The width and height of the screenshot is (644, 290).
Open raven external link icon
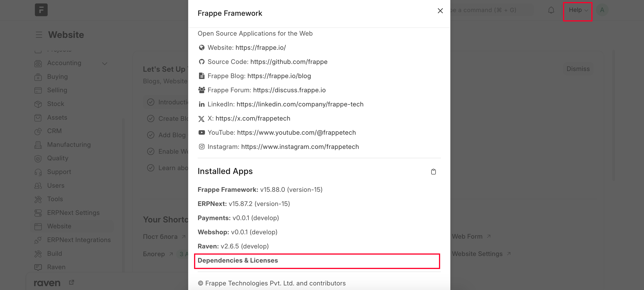coord(72,282)
